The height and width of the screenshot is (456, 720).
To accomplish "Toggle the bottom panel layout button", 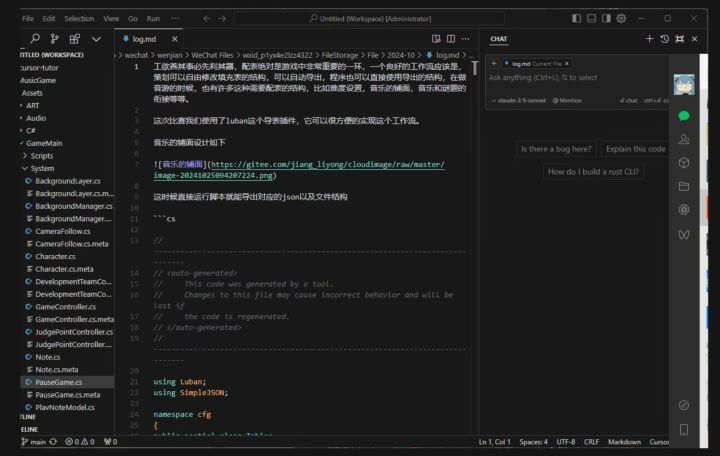I will [x=591, y=18].
